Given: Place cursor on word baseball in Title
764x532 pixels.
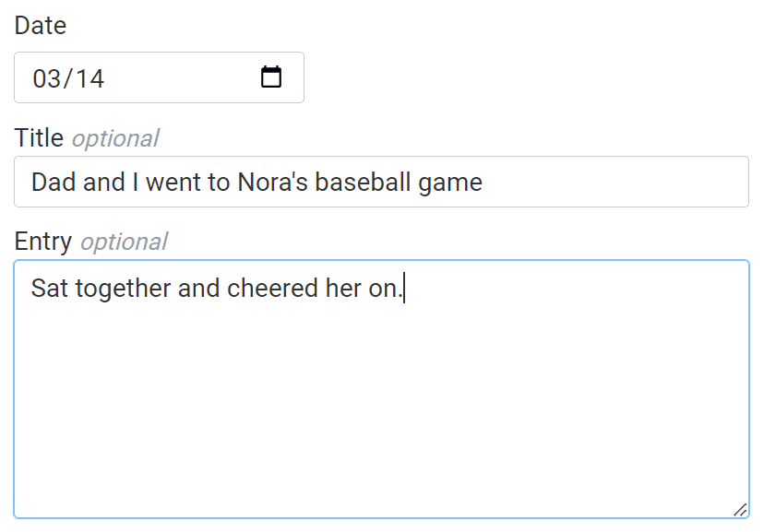Looking at the screenshot, I should (x=363, y=182).
